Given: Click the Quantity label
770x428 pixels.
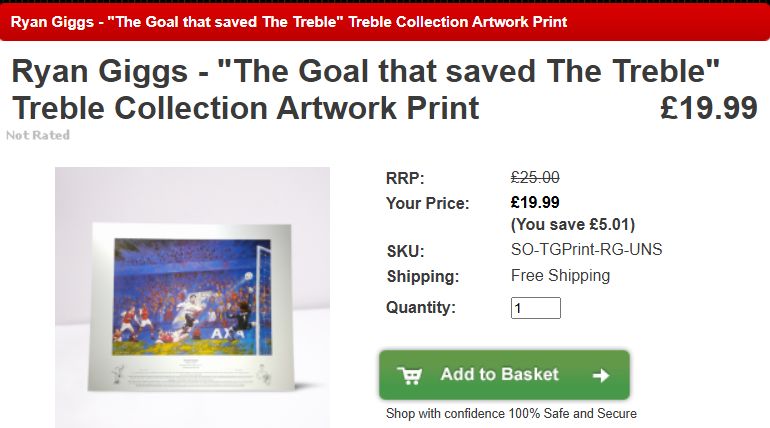Looking at the screenshot, I should click(x=421, y=308).
